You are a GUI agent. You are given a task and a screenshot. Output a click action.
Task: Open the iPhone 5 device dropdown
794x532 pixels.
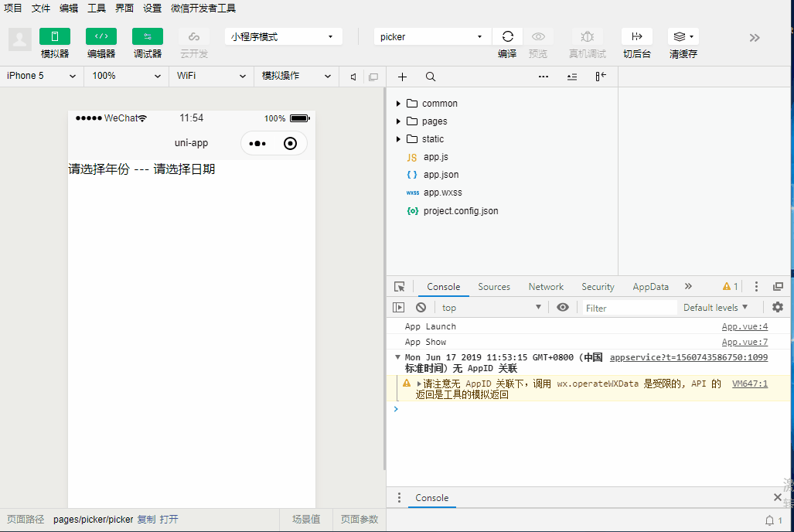click(x=42, y=76)
